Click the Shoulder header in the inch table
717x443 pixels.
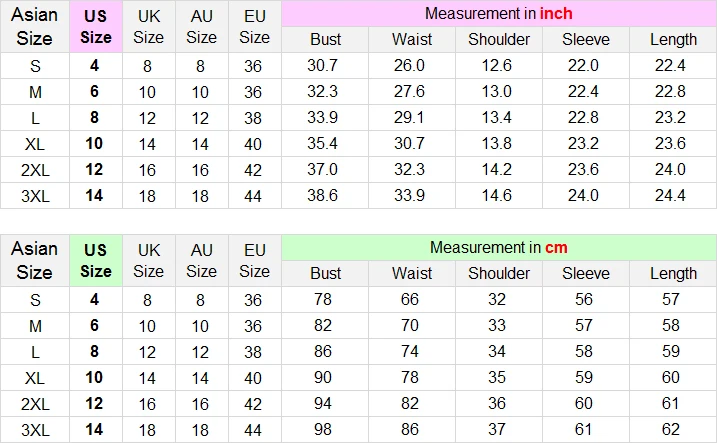tap(499, 40)
